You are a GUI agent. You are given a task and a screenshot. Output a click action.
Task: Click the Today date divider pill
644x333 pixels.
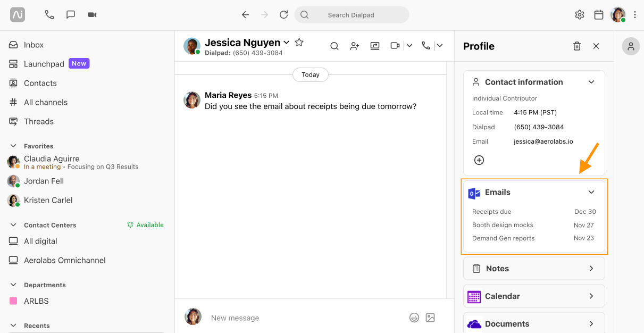tap(311, 75)
